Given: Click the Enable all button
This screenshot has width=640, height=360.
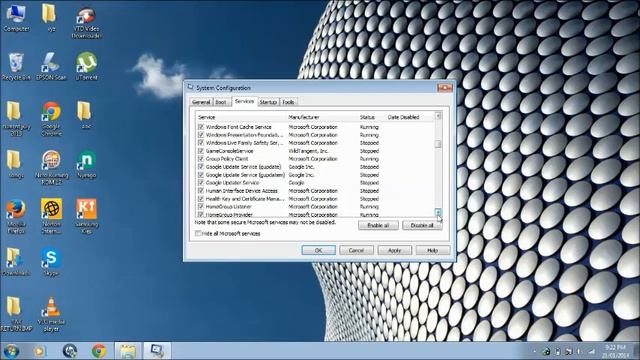Looking at the screenshot, I should click(378, 225).
